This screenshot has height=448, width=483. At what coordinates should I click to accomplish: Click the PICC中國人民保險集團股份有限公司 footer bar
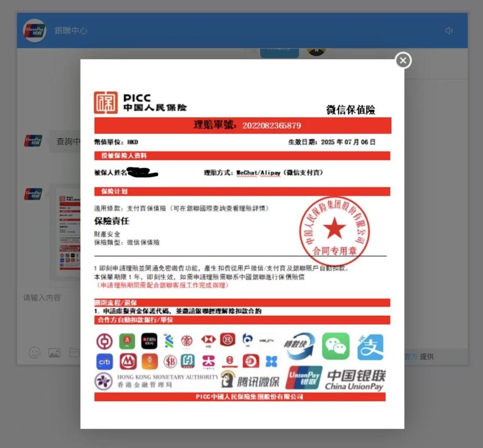(240, 397)
